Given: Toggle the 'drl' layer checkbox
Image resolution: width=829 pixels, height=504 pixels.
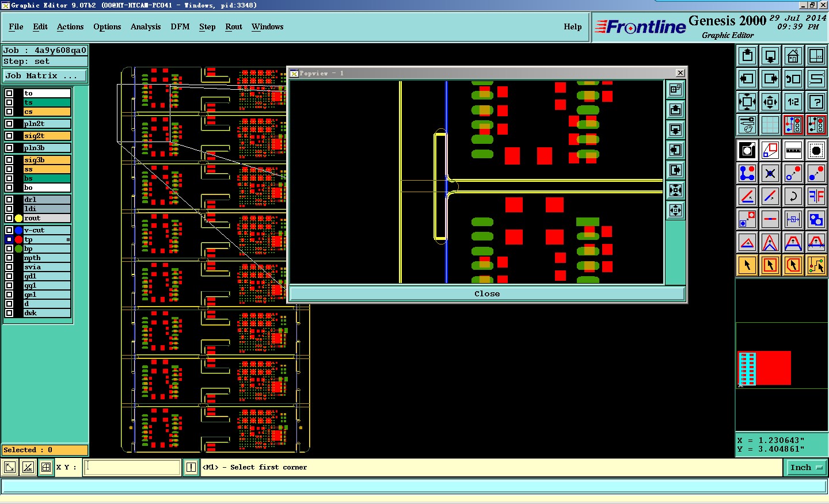Looking at the screenshot, I should tap(9, 200).
